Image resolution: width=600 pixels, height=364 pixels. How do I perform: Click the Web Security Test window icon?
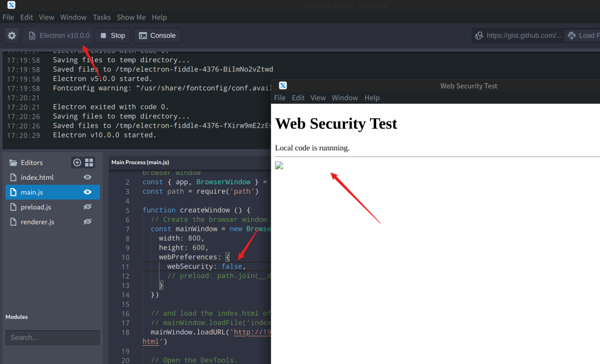(283, 85)
